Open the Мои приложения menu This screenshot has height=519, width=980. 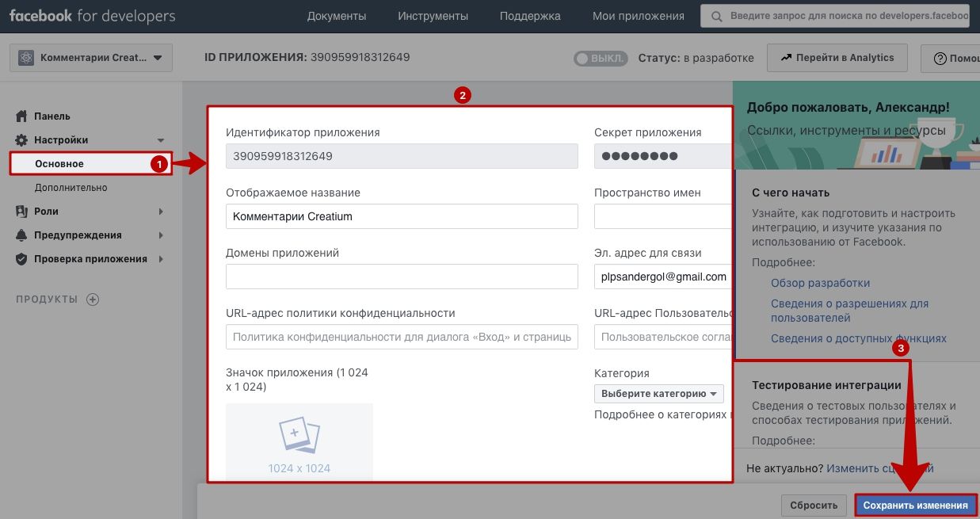(639, 16)
